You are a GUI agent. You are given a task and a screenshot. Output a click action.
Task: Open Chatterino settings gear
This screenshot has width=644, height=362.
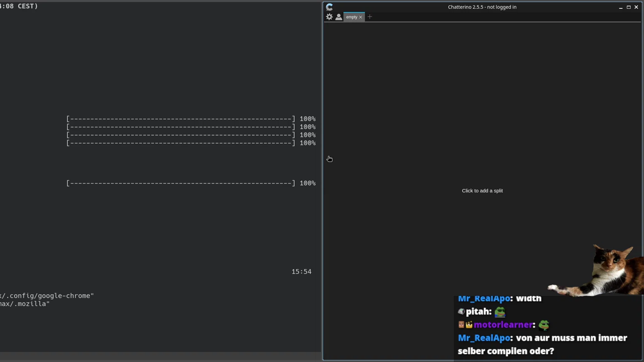(x=330, y=17)
